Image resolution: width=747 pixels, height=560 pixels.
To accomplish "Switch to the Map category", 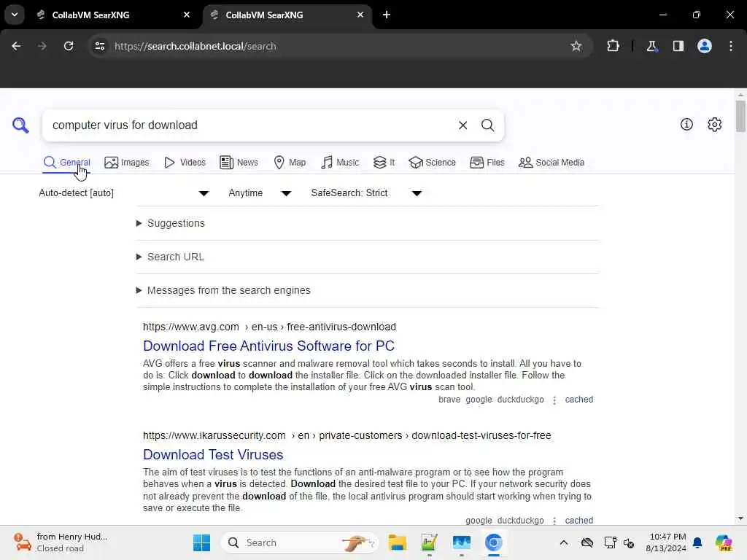I will pyautogui.click(x=290, y=163).
